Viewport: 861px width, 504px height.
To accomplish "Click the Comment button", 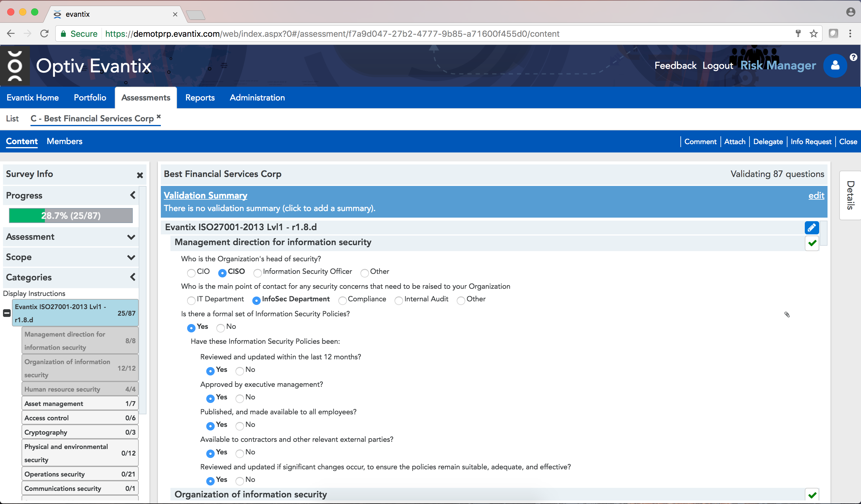I will pyautogui.click(x=700, y=141).
